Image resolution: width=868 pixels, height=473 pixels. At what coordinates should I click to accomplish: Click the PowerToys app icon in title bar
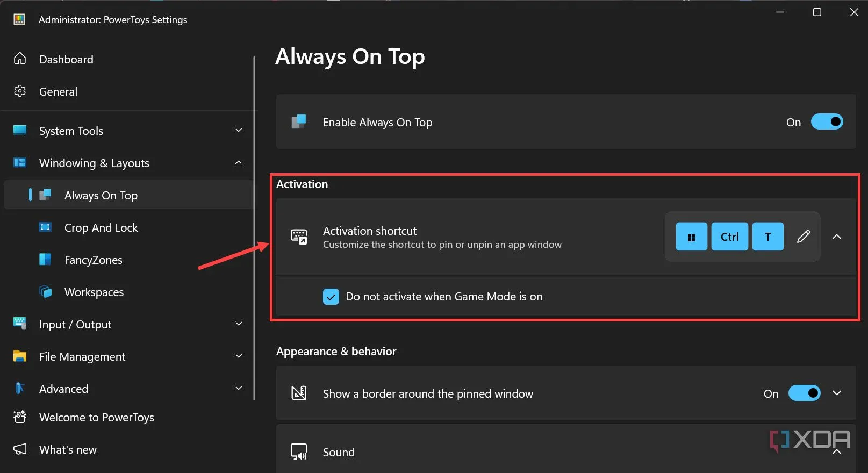click(19, 19)
